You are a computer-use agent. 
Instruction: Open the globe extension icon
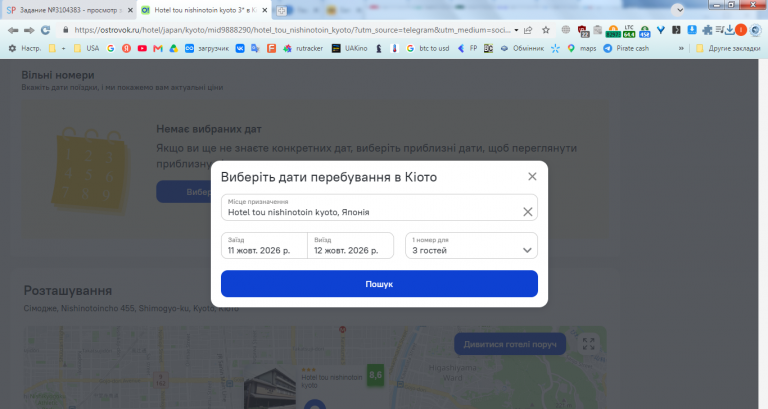click(x=566, y=30)
